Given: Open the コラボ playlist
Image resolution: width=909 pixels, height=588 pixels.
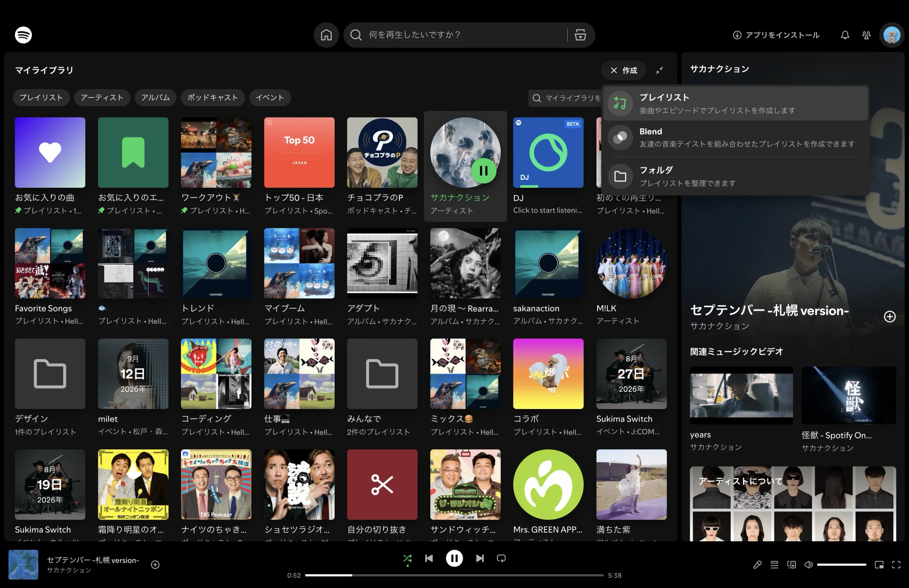Looking at the screenshot, I should pyautogui.click(x=548, y=388).
